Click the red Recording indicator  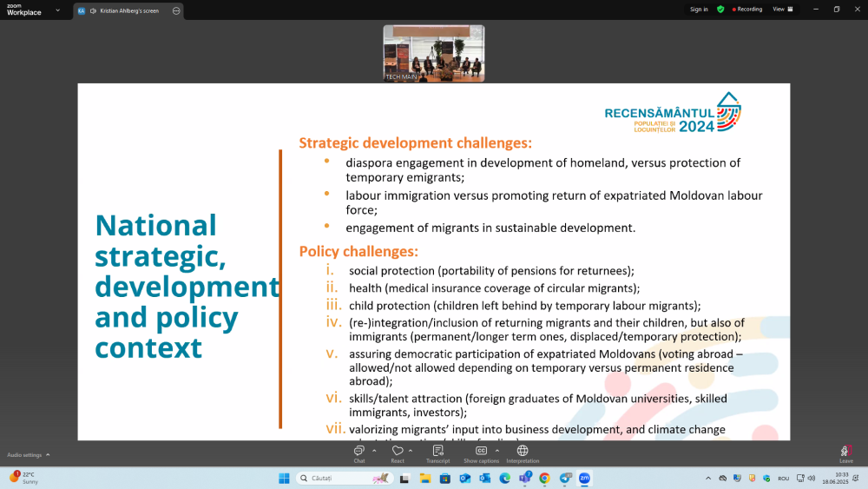(746, 10)
